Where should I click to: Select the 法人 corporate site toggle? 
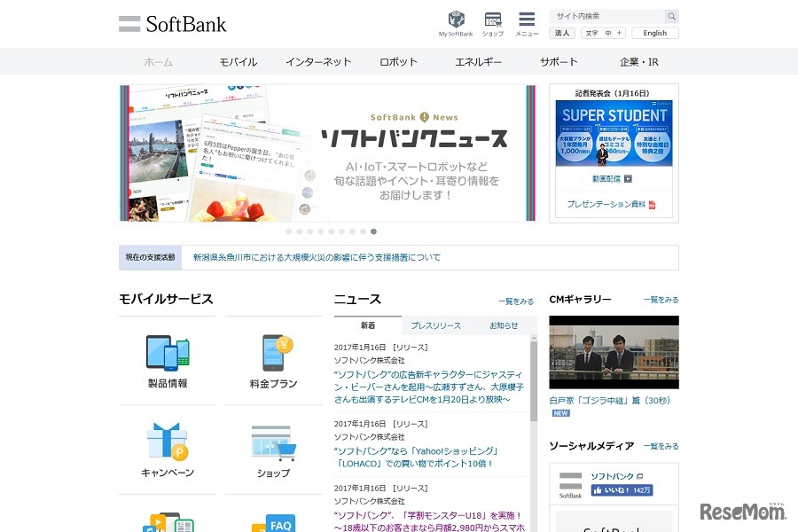(x=562, y=33)
